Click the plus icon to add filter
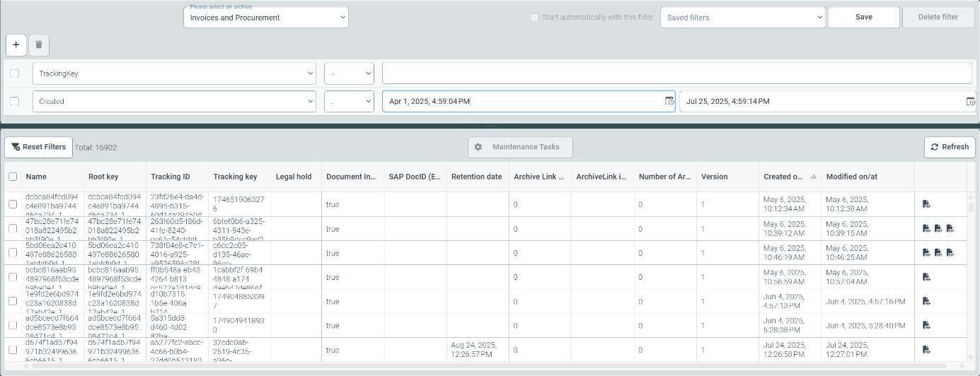980x376 pixels. coord(16,45)
